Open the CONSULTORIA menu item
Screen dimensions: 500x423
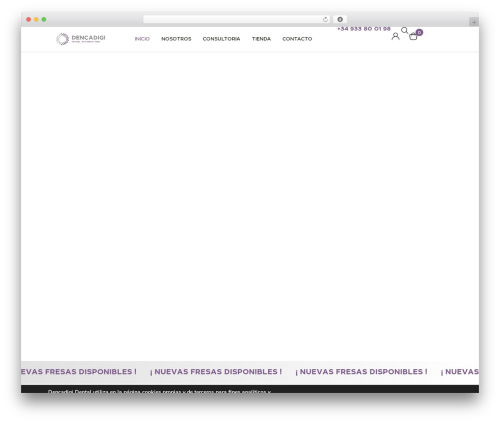221,39
